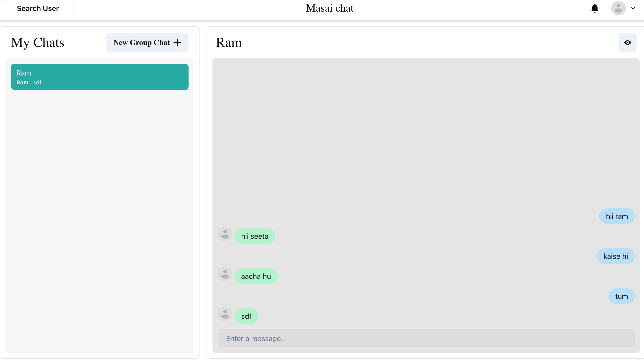Image resolution: width=644 pixels, height=362 pixels.
Task: Click the 'tum' message bubble
Action: (621, 296)
